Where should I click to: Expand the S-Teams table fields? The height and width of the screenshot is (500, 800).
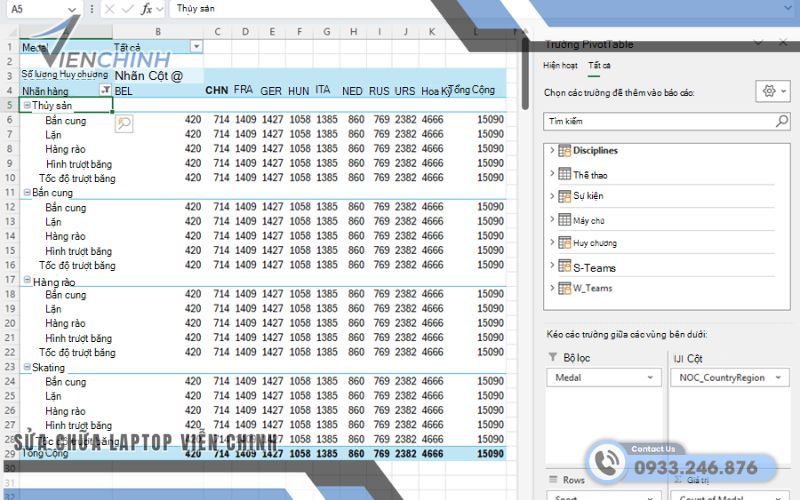(x=552, y=265)
